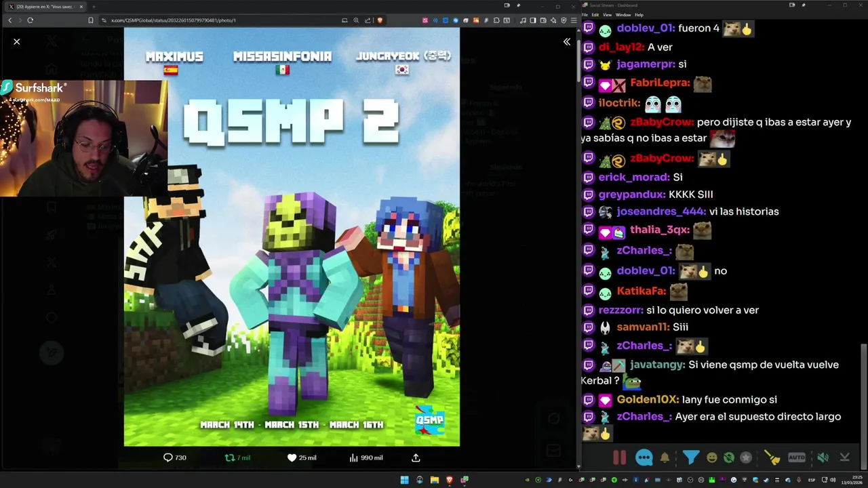The image size is (868, 488).
Task: Open File Explorer from the taskbar
Action: click(434, 480)
